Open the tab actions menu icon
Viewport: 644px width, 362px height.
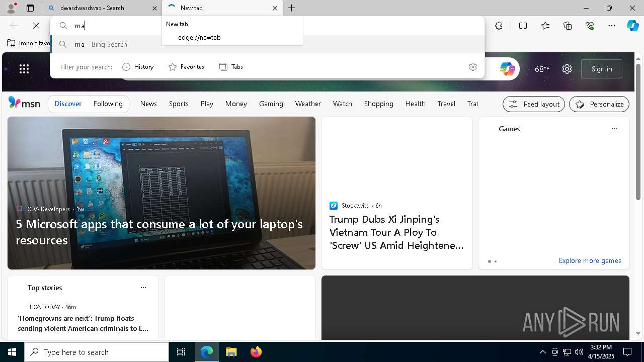[x=30, y=8]
